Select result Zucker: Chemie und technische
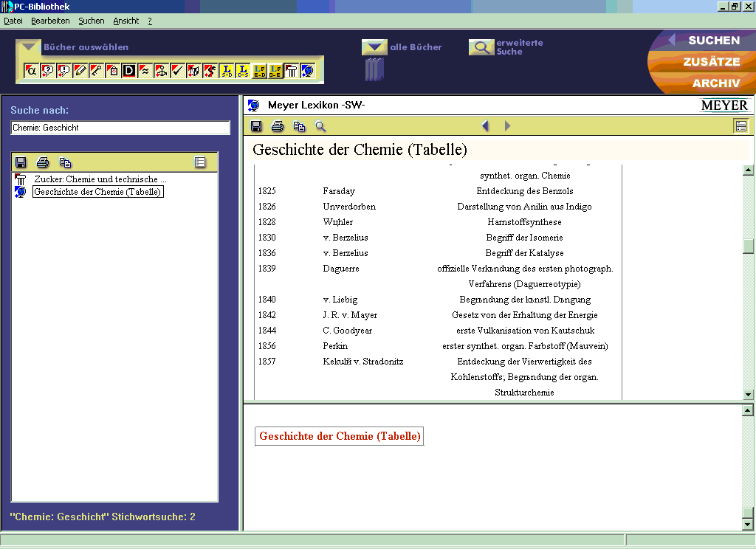Screen dimensions: 756x549 tap(100, 179)
